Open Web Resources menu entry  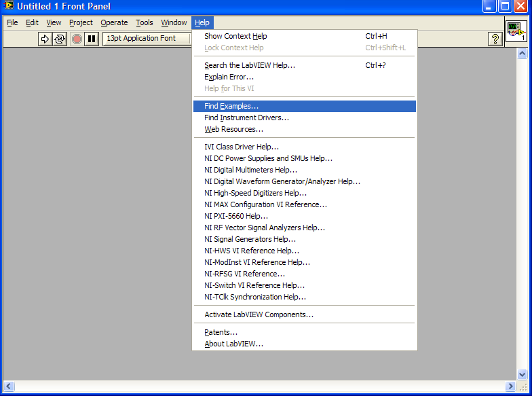point(304,129)
